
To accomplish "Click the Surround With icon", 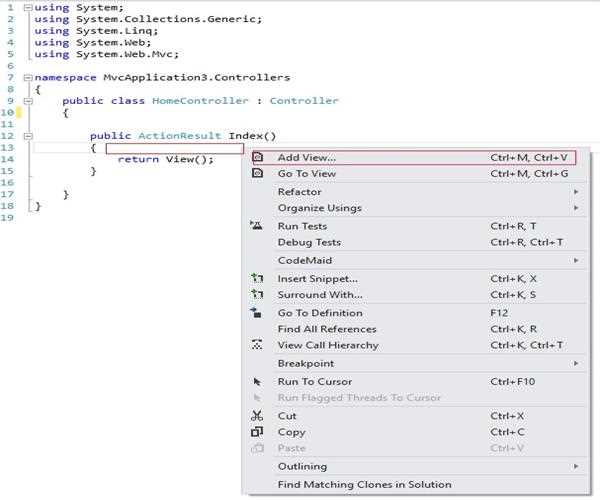I will coord(257,295).
